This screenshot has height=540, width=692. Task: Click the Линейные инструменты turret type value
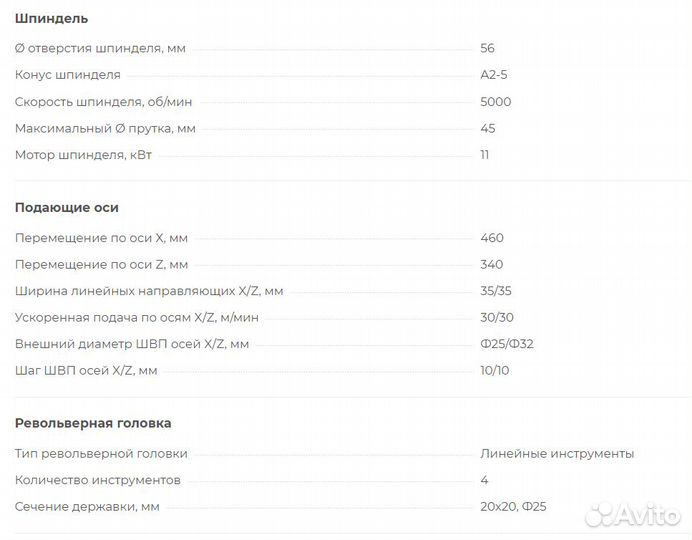pyautogui.click(x=556, y=454)
